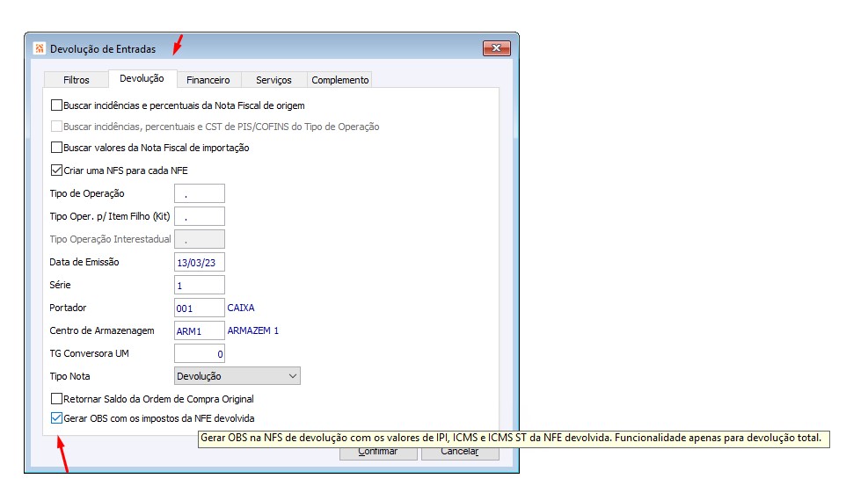Click the Tipo Nota label

69,376
